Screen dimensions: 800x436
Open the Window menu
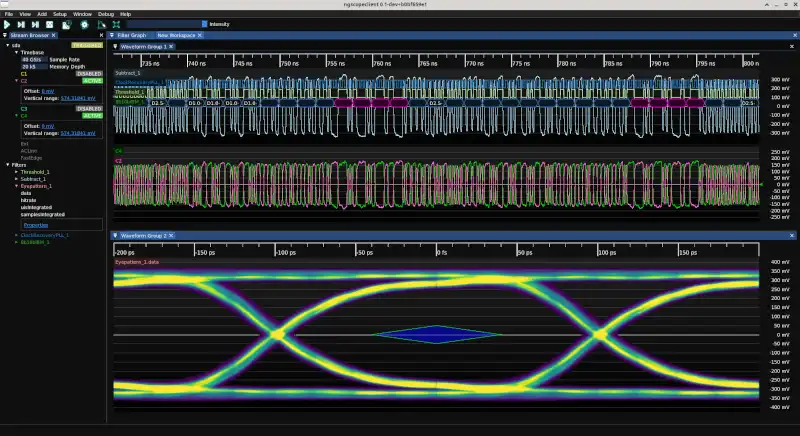point(82,14)
